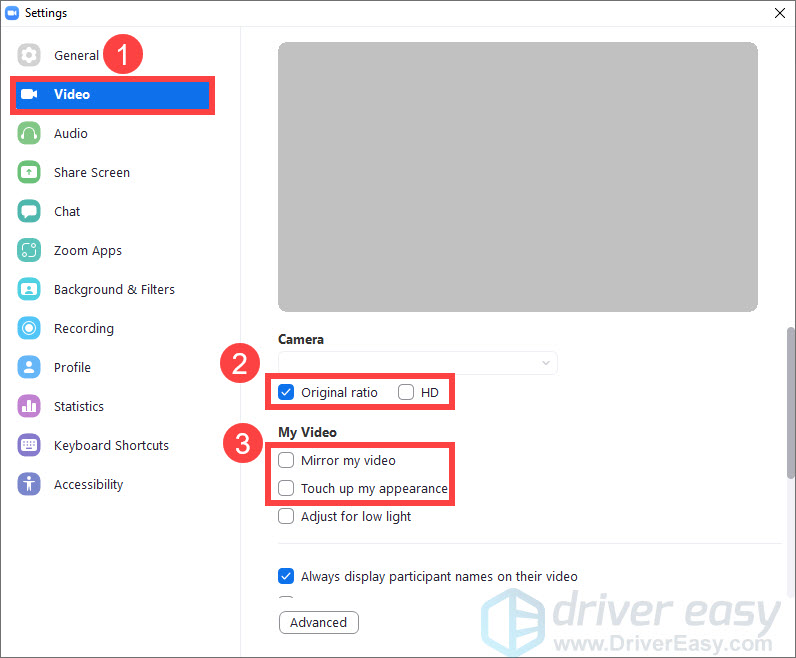Click the Advanced button
This screenshot has height=658, width=796.
(x=318, y=623)
